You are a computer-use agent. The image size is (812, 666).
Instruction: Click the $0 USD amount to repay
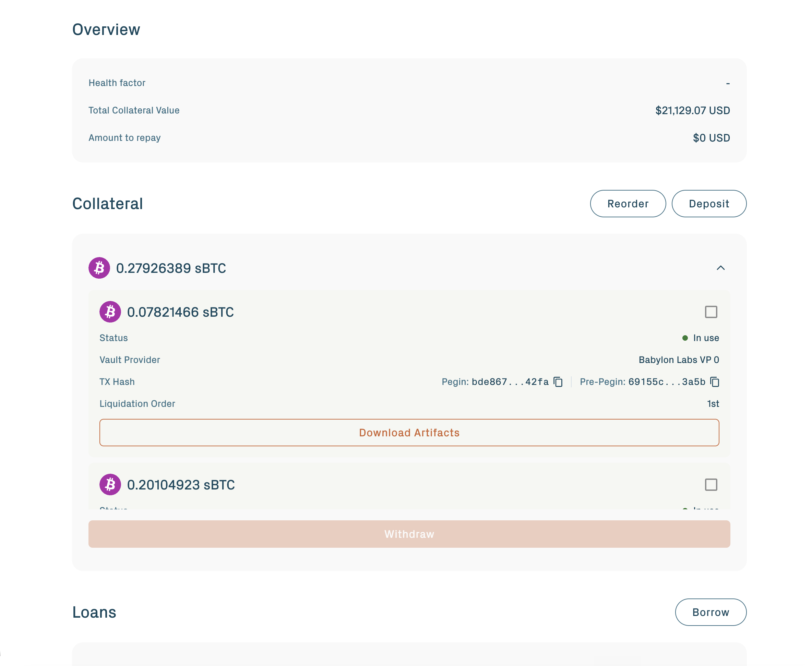(x=711, y=138)
